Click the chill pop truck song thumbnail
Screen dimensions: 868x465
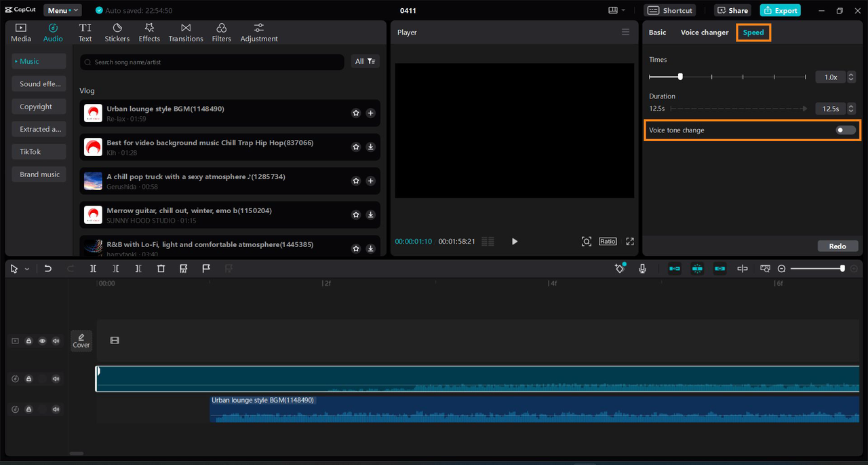tap(93, 181)
